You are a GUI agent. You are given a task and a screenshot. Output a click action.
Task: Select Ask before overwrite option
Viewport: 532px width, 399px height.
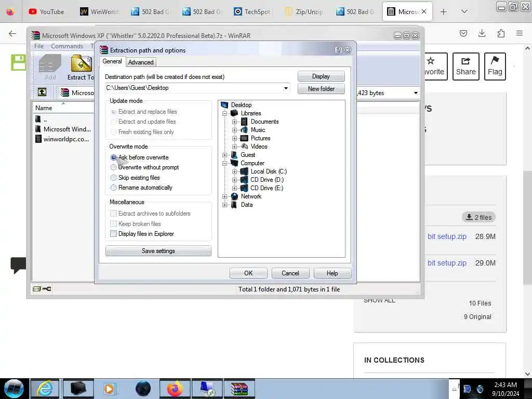pyautogui.click(x=113, y=157)
